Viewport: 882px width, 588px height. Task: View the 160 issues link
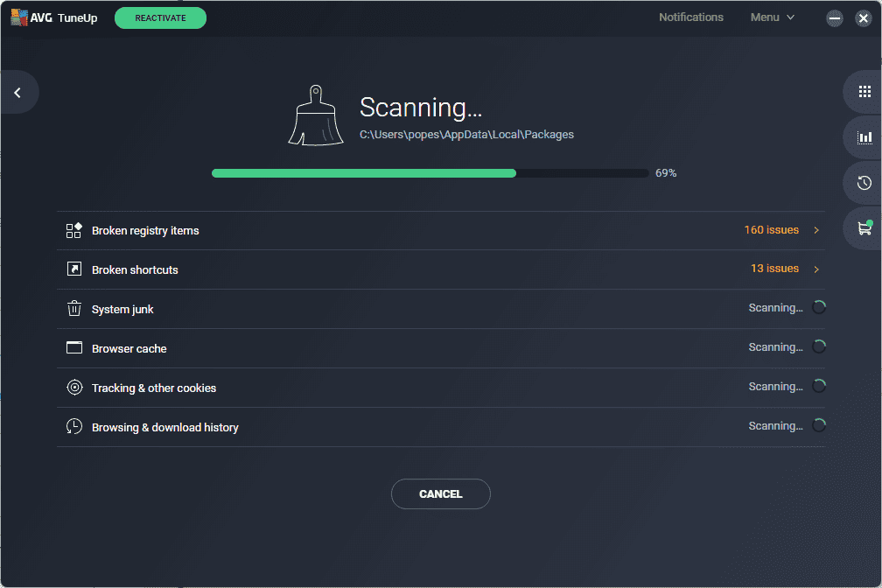point(771,229)
